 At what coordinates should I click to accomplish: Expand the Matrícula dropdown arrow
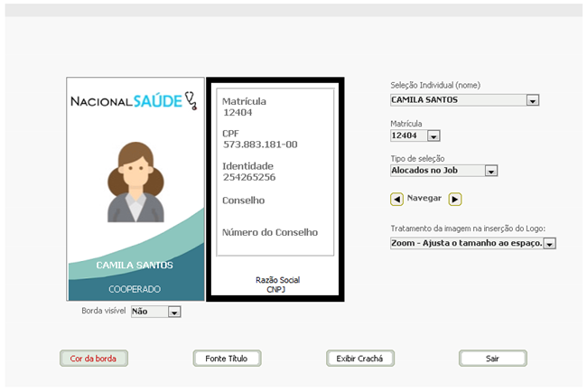(433, 135)
